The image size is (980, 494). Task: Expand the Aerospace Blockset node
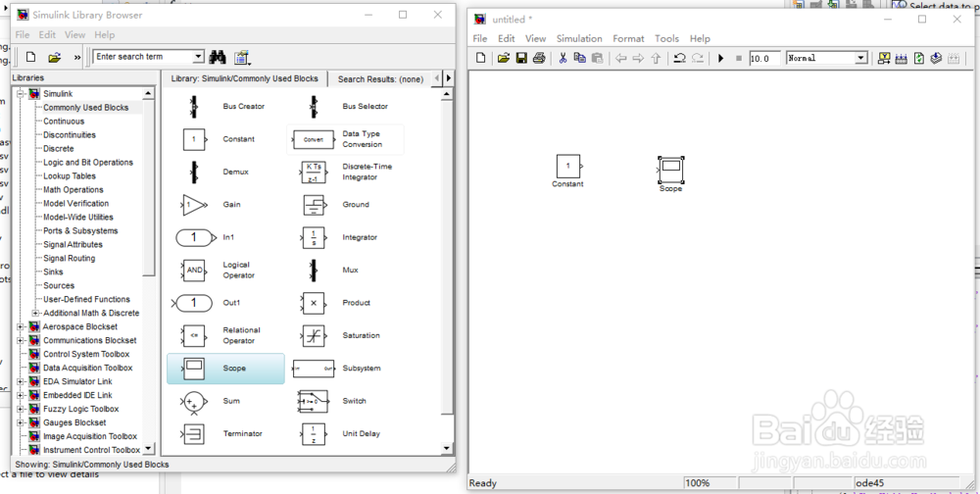tap(20, 327)
